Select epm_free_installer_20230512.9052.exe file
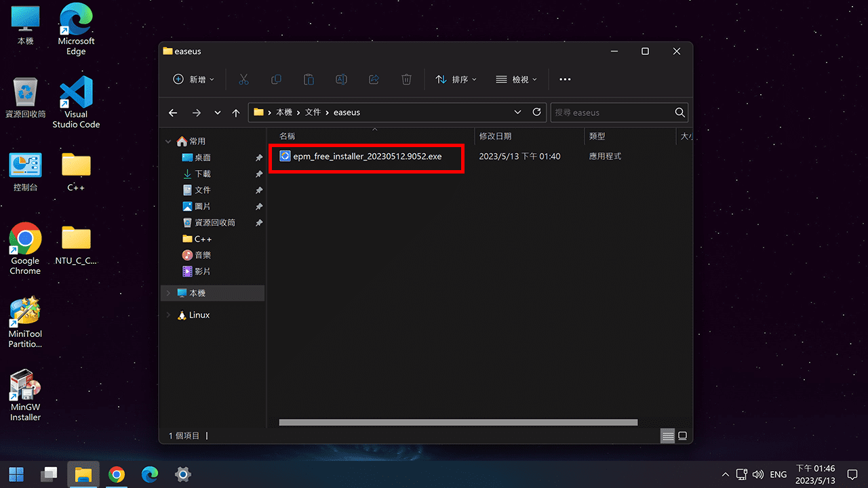 point(367,157)
